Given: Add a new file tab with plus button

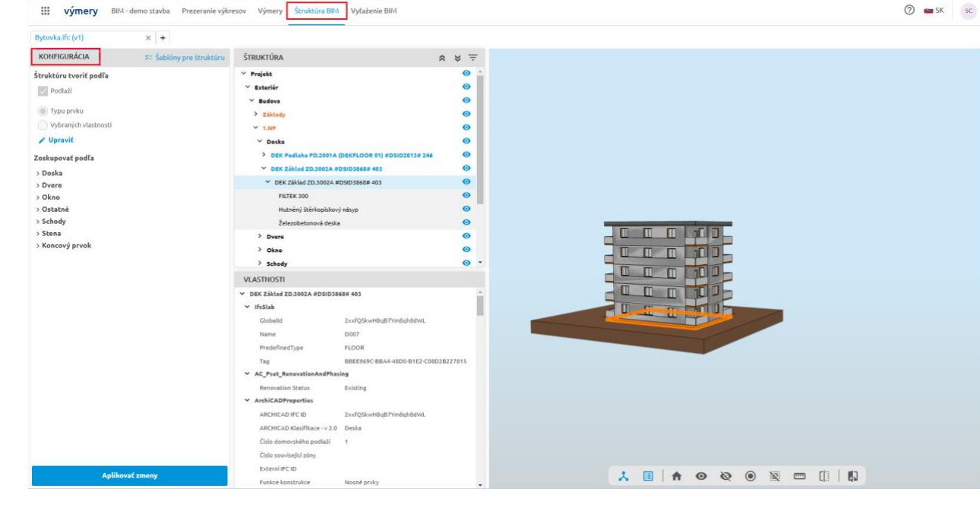Looking at the screenshot, I should point(162,37).
